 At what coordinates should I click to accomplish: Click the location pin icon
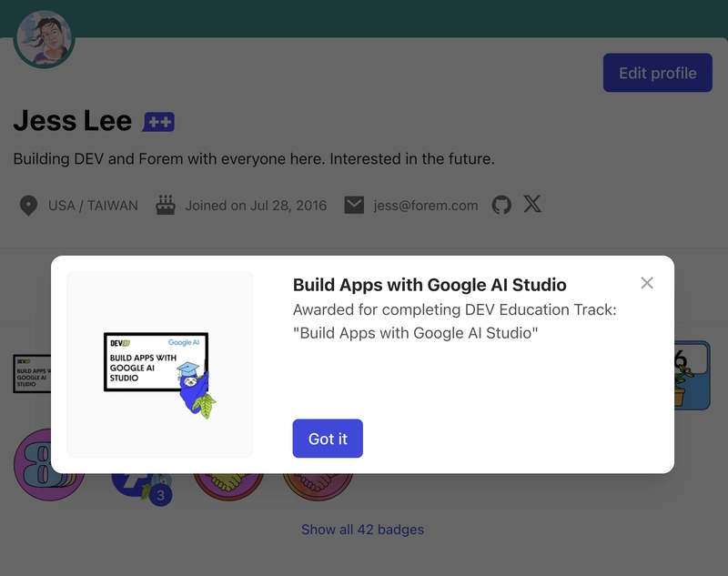(28, 205)
